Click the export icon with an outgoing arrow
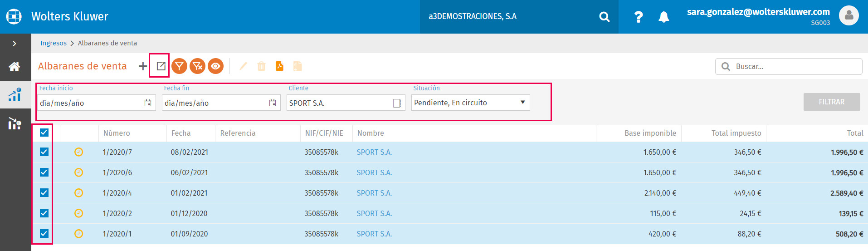 pos(161,66)
